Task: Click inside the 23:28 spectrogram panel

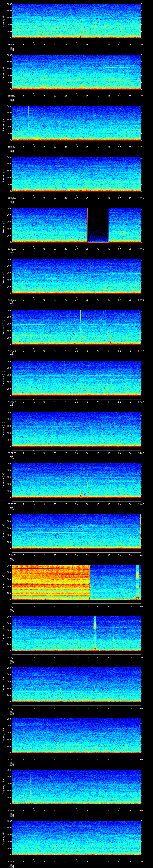Action: pos(77,735)
